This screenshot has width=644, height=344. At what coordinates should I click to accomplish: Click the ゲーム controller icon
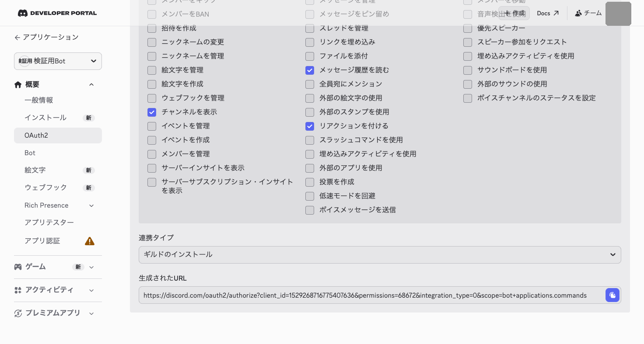(x=18, y=267)
